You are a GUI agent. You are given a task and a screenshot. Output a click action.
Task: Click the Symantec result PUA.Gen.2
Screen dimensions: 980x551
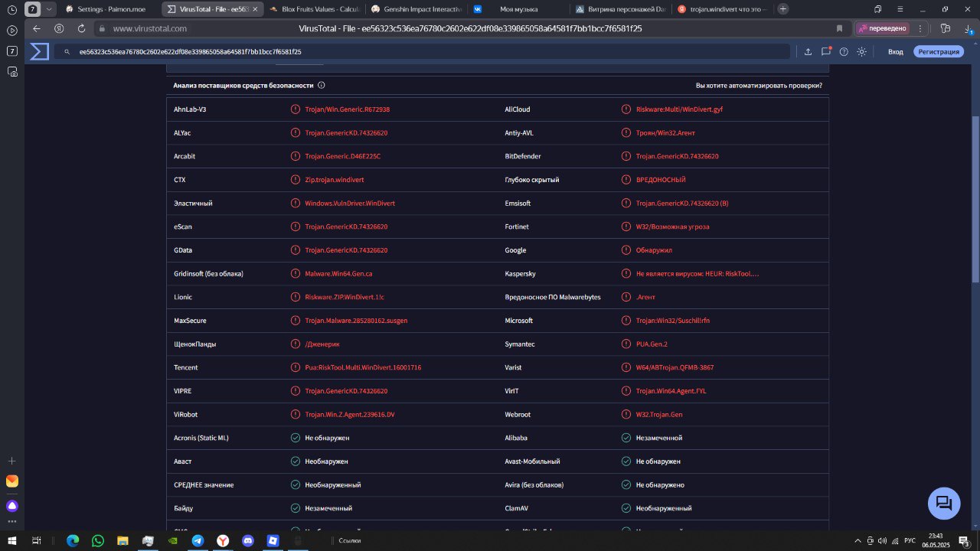click(652, 344)
